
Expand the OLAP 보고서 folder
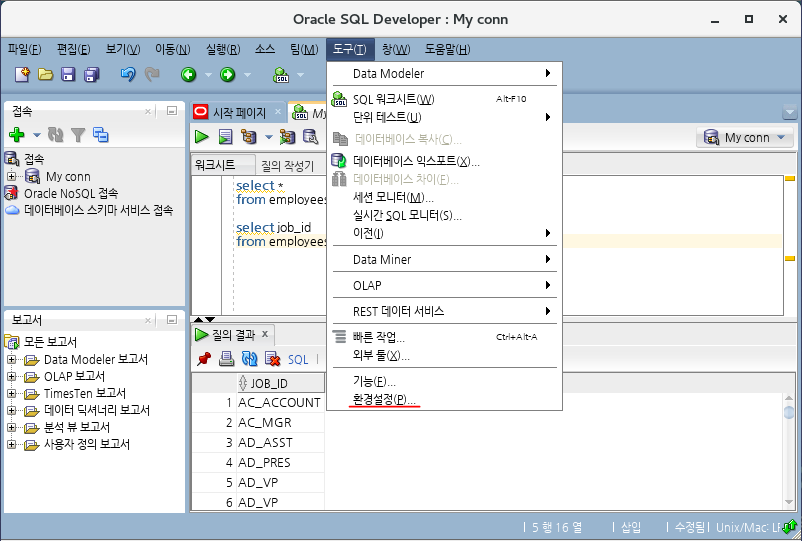pos(11,376)
